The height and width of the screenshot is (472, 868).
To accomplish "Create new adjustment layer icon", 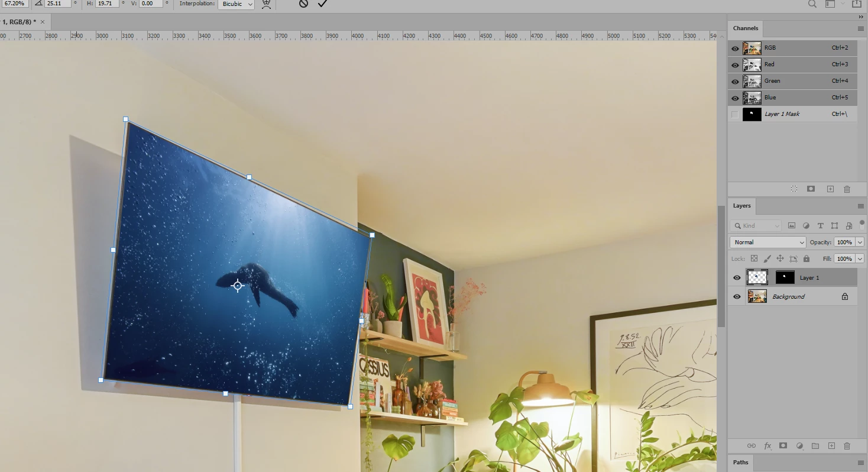I will click(799, 445).
